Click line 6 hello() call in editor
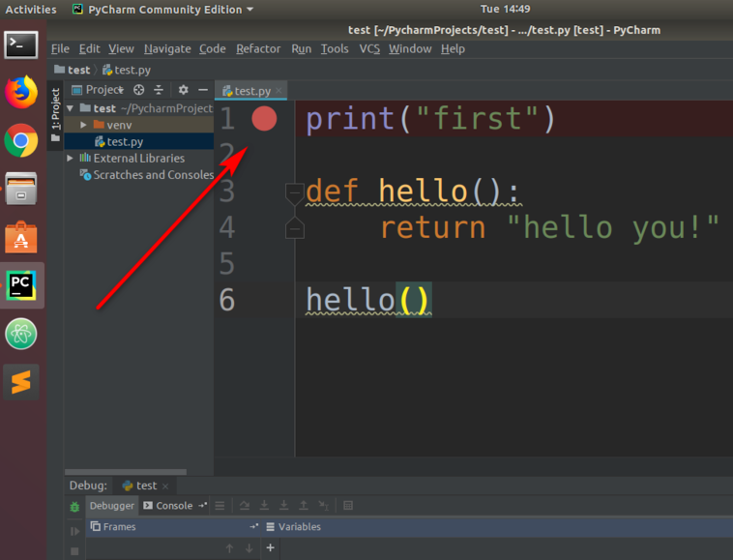Image resolution: width=733 pixels, height=560 pixels. [x=367, y=300]
